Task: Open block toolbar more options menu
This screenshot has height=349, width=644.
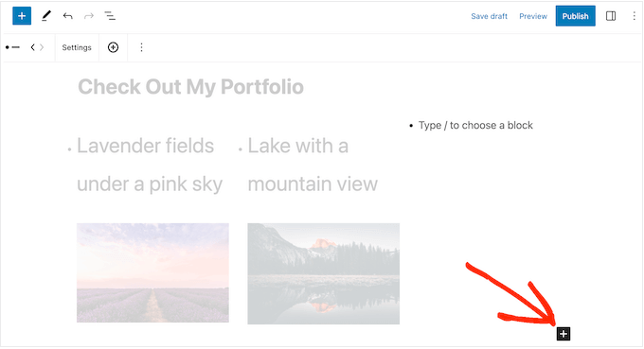Action: (141, 47)
